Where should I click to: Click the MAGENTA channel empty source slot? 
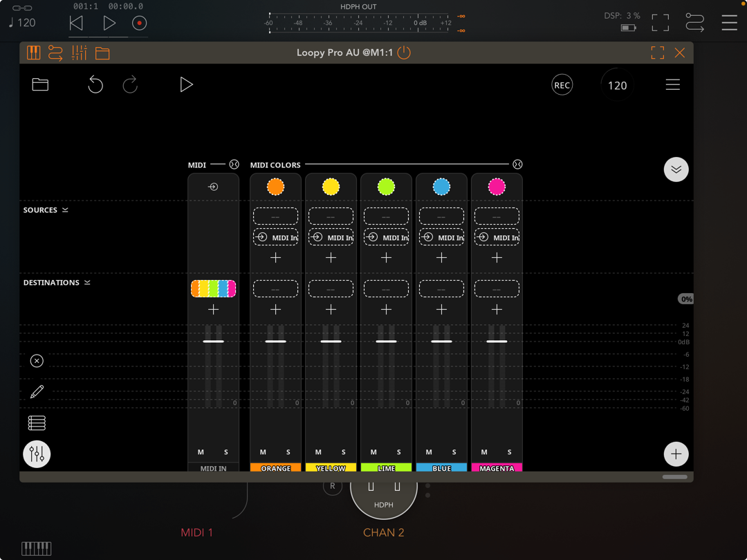[497, 216]
